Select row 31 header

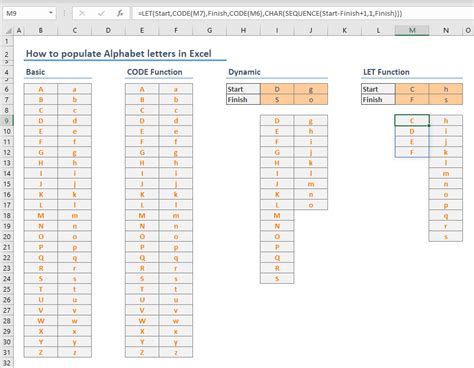pos(7,352)
